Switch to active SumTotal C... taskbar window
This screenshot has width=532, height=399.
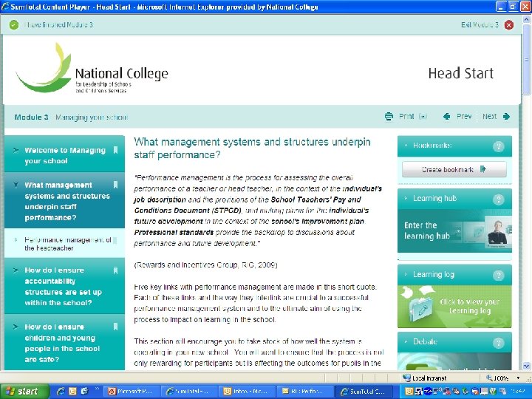363,392
